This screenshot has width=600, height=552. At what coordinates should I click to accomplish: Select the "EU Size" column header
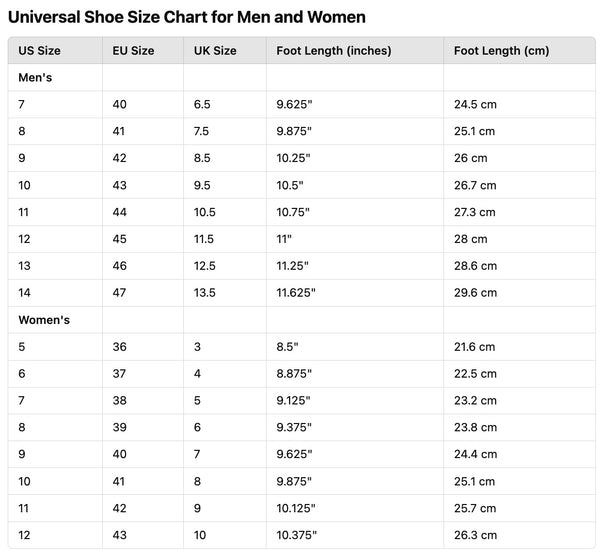(134, 51)
